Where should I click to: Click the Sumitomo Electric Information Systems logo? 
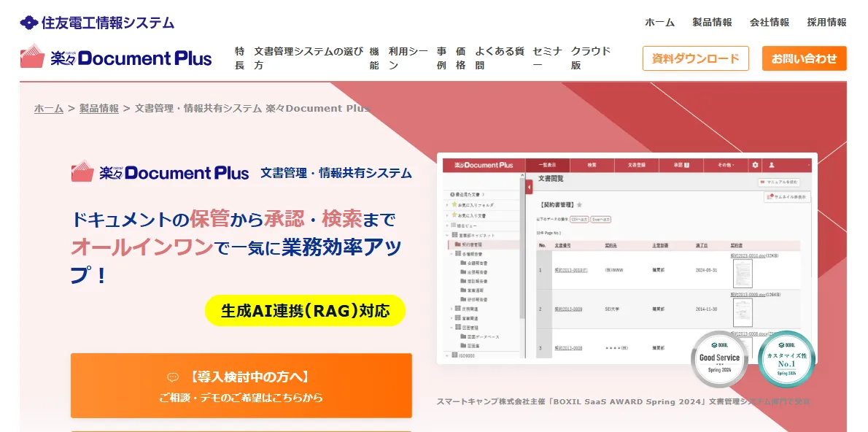point(97,23)
